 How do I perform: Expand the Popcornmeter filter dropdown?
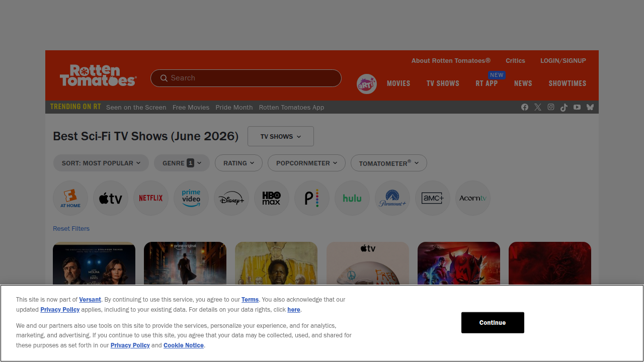pos(306,163)
